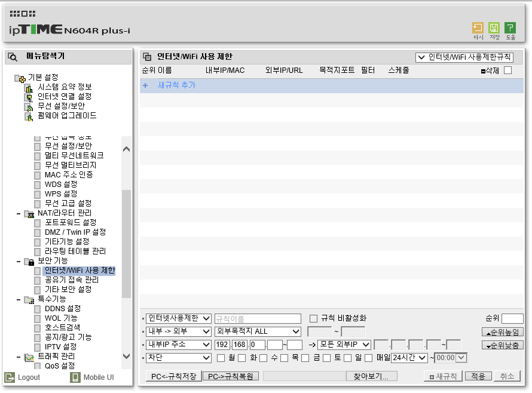Viewport: 532px width, 393px height.
Task: Click the 메뉴탐색기 magnifier icon
Action: 13,57
